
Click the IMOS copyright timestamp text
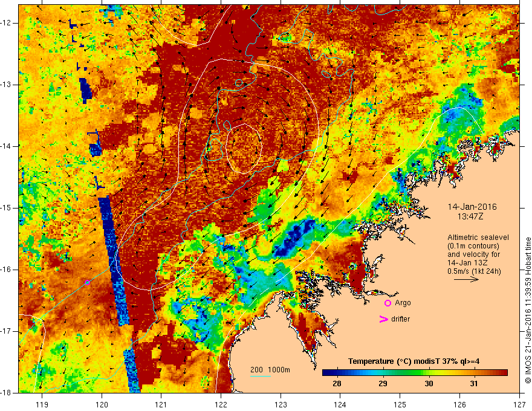528,311
